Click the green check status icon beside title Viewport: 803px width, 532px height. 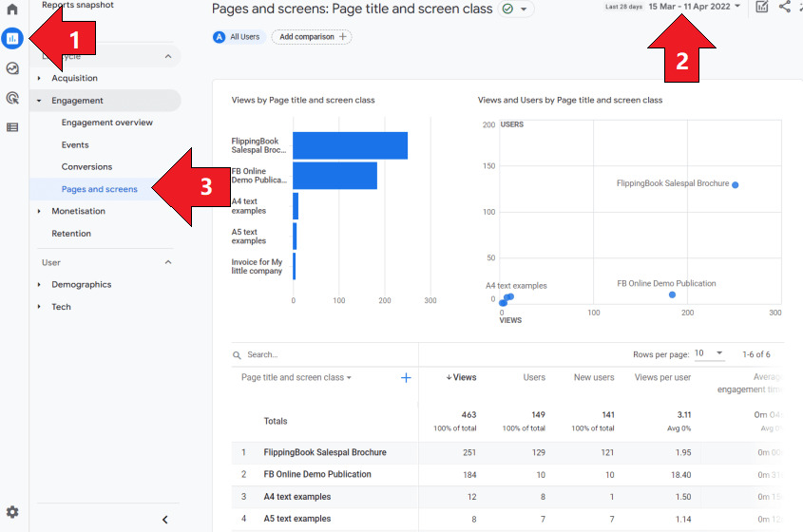(x=507, y=9)
